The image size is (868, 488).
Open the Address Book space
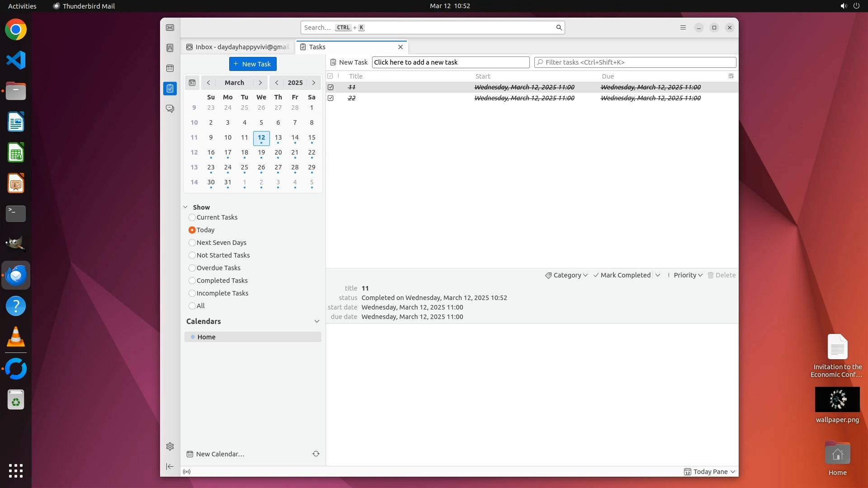pos(170,48)
